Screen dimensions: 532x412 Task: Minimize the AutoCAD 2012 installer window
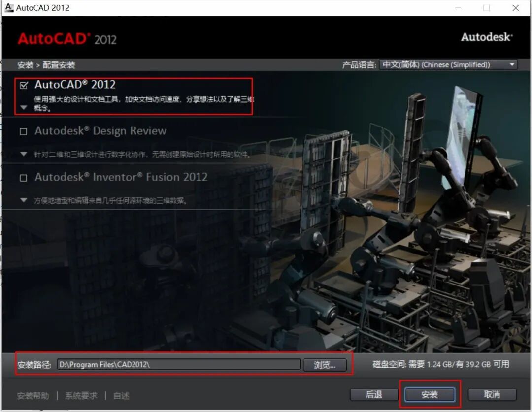tap(458, 8)
